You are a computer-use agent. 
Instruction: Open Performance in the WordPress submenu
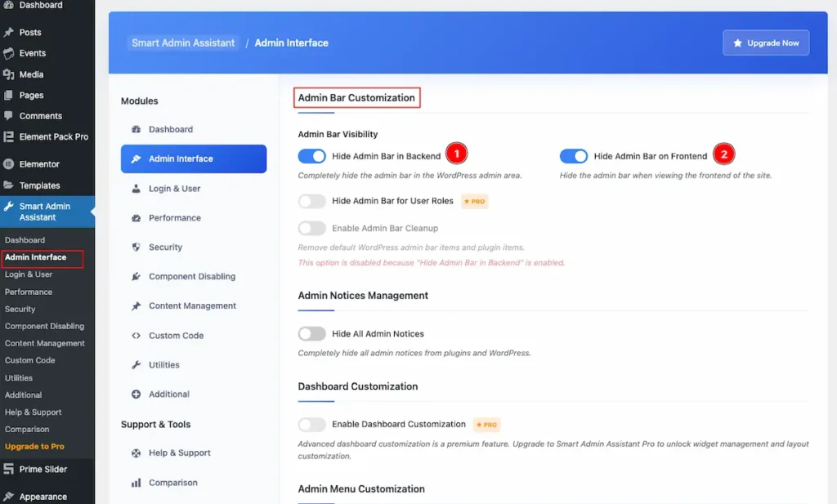(x=29, y=292)
